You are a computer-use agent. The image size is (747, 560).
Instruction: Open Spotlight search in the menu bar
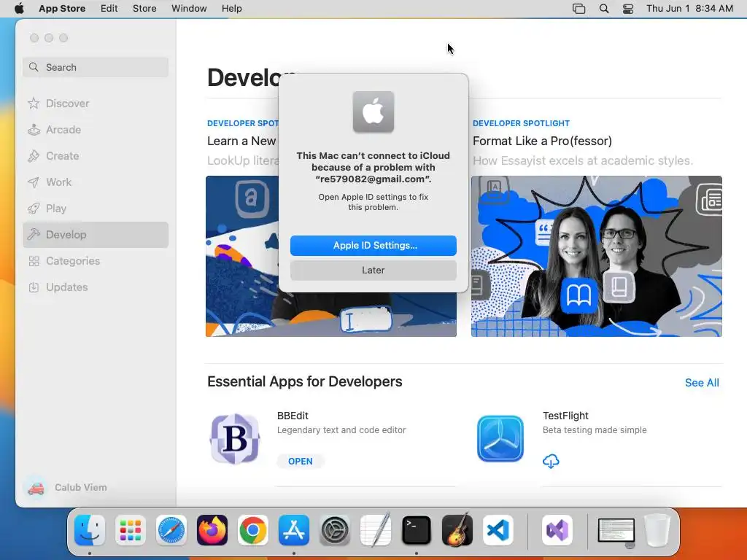pos(603,9)
